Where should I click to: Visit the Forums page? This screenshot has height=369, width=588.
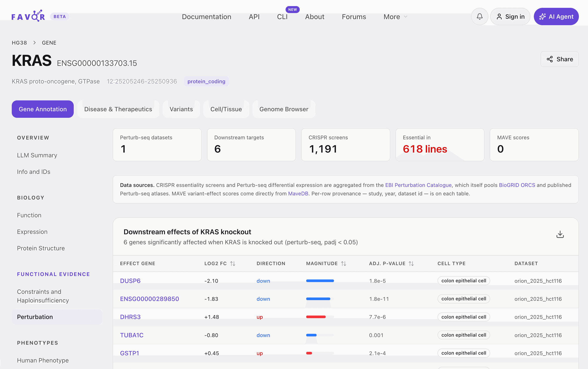(x=354, y=17)
